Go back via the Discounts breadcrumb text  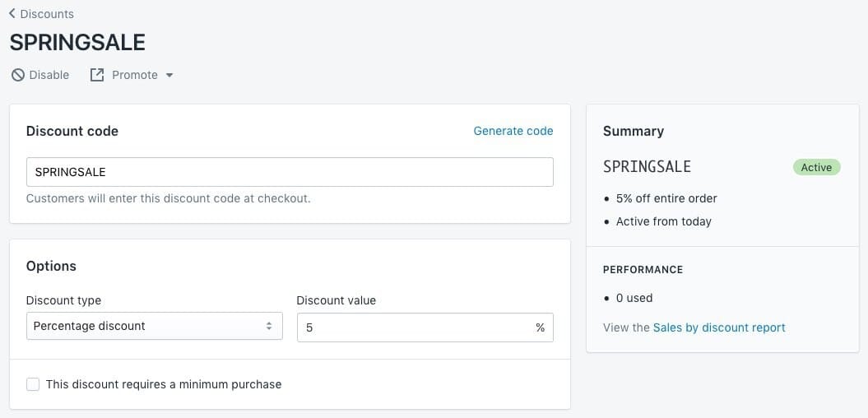[47, 14]
